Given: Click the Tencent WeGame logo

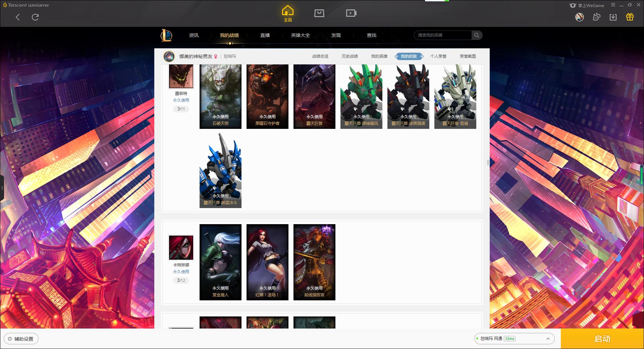Looking at the screenshot, I should coord(26,5).
